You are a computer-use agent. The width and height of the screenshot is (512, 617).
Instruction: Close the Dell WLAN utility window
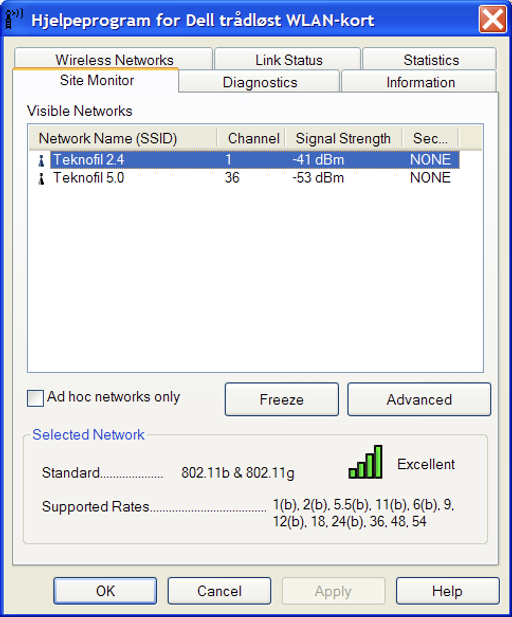coord(492,19)
